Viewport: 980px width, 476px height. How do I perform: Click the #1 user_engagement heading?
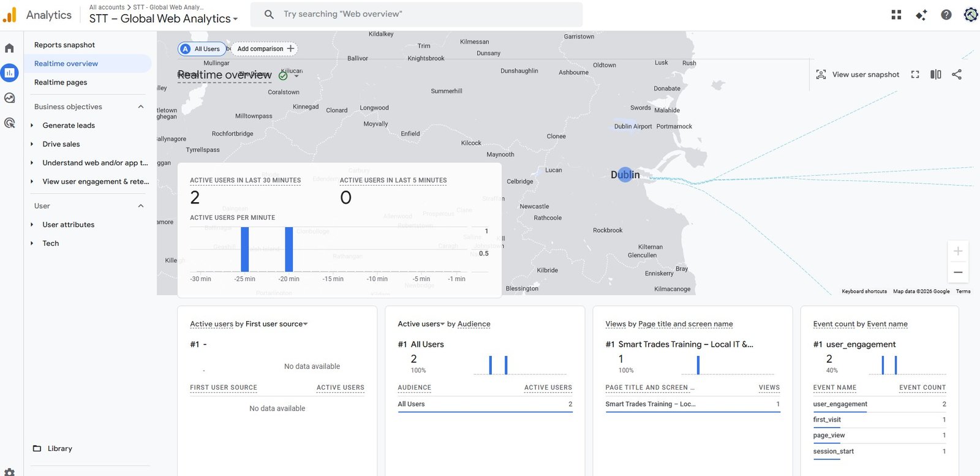tap(854, 344)
